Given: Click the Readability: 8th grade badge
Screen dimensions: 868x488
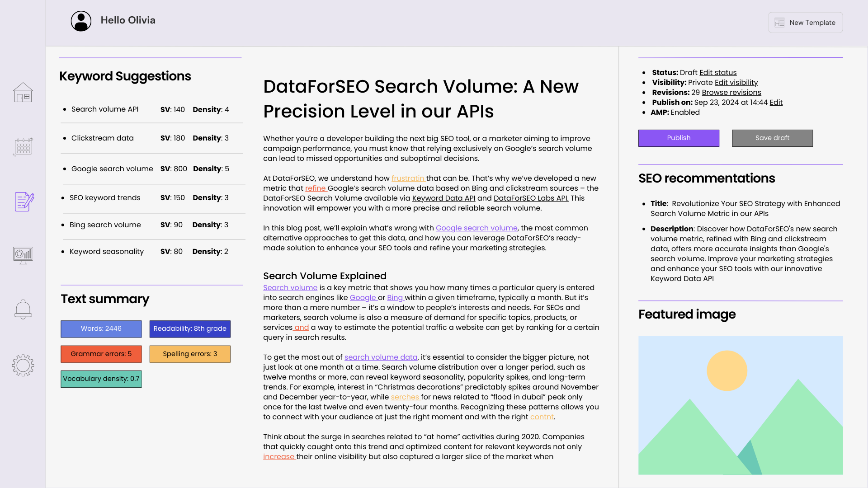Looking at the screenshot, I should [190, 328].
